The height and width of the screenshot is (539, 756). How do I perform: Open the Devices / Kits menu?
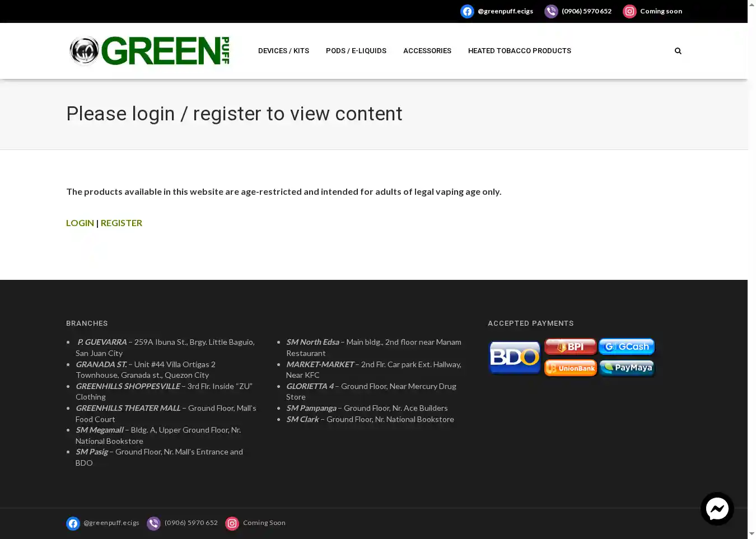(283, 51)
